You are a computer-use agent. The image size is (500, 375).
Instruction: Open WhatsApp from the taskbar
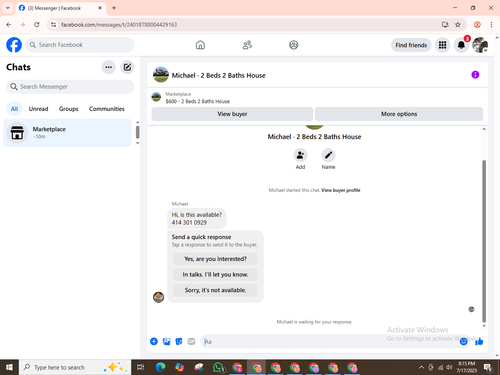tap(218, 367)
